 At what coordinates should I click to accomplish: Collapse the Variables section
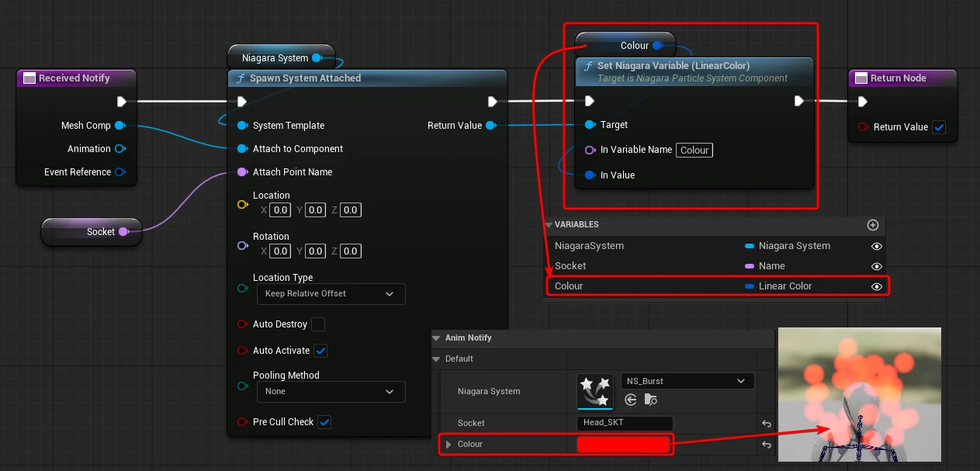tap(549, 225)
